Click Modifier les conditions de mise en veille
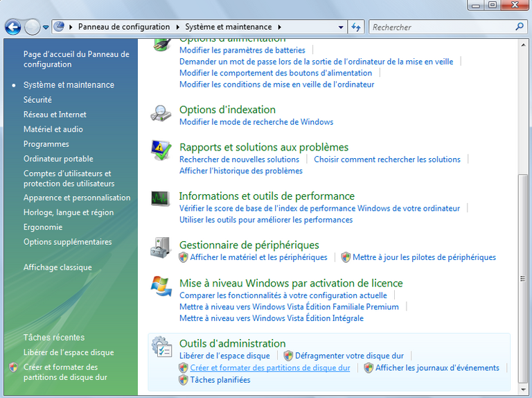Image resolution: width=532 pixels, height=398 pixels. (x=277, y=85)
